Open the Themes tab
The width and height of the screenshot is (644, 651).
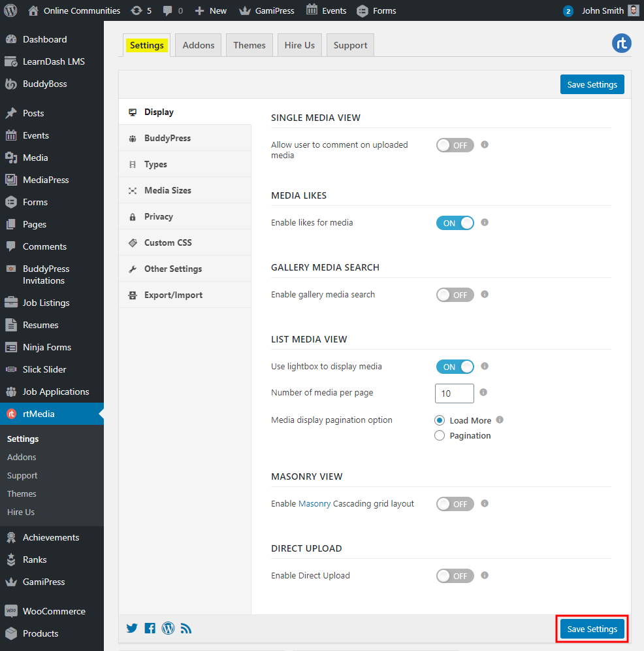point(249,44)
